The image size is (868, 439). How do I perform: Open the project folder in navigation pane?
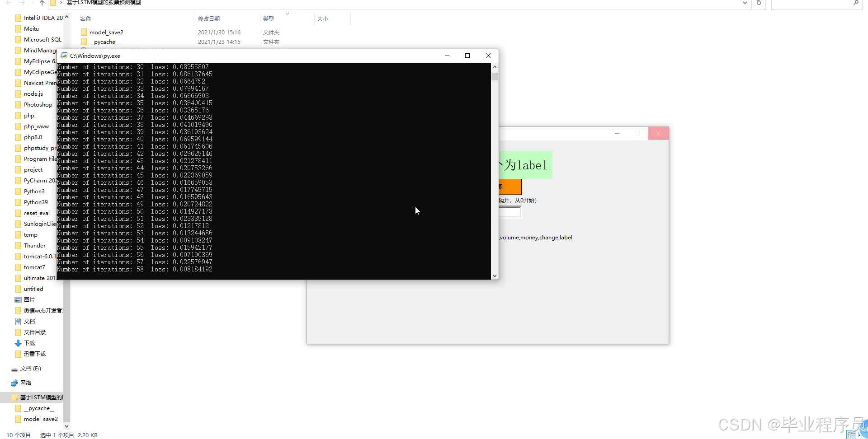(x=29, y=170)
